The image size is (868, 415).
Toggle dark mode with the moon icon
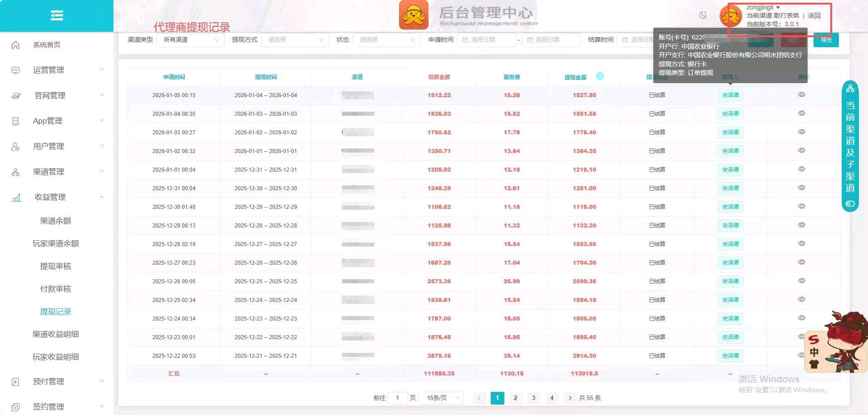[x=703, y=15]
